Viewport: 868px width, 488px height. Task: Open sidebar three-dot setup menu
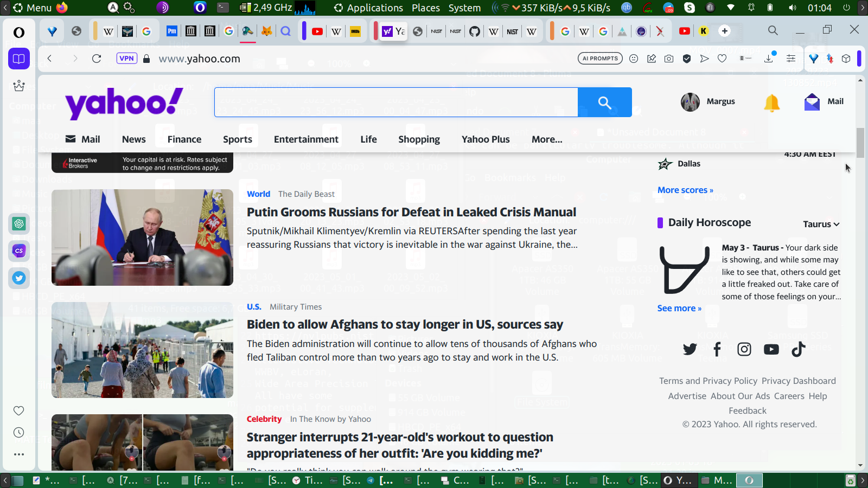pos(19,454)
